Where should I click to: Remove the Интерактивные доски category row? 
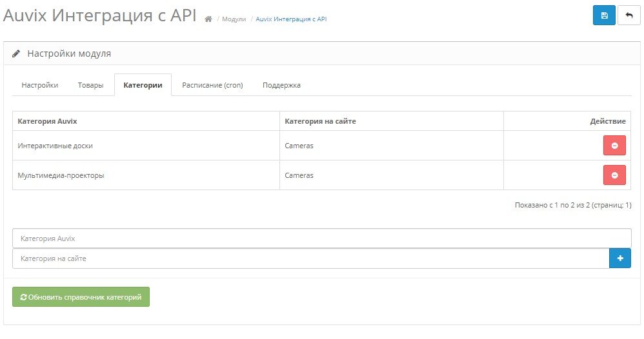tap(614, 145)
